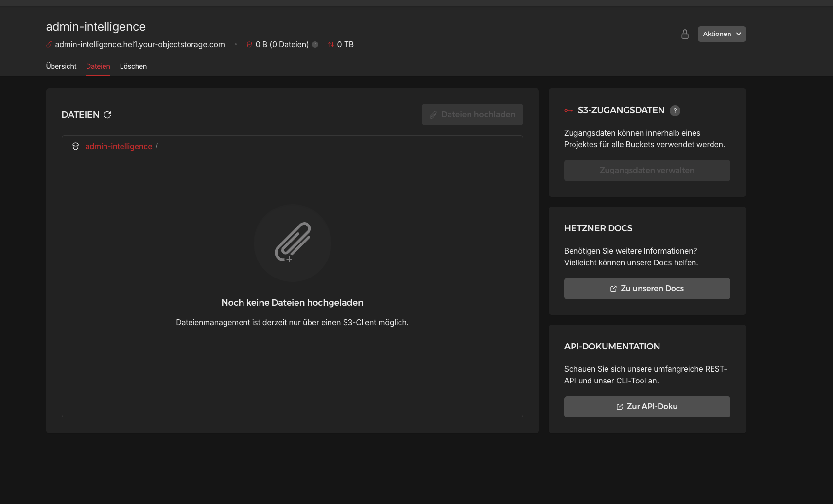Refresh the Dateien file list
Image resolution: width=833 pixels, height=504 pixels.
coord(107,115)
